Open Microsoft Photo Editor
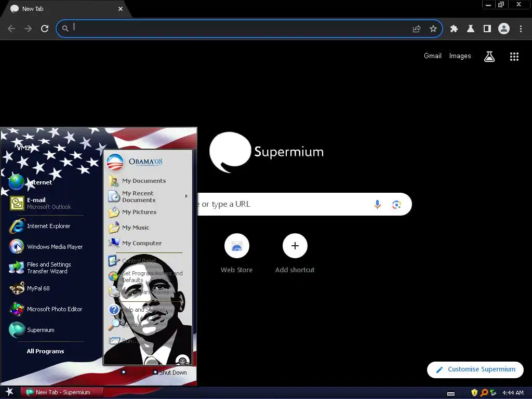The width and height of the screenshot is (532, 399). [x=46, y=309]
